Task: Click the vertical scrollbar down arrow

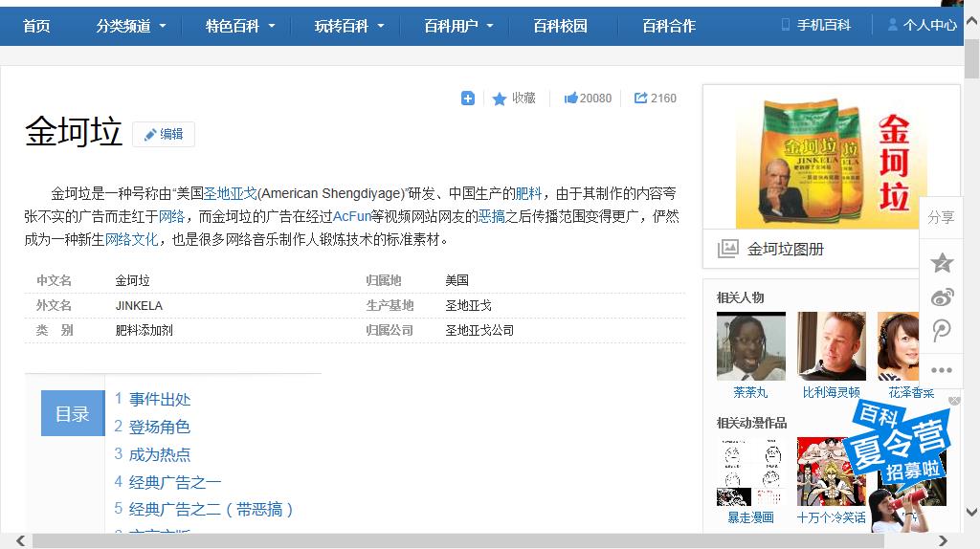Action: tap(972, 512)
